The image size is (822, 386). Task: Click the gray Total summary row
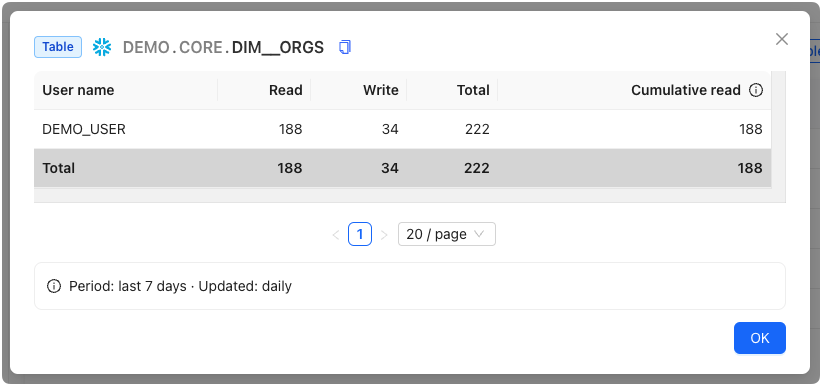click(403, 168)
